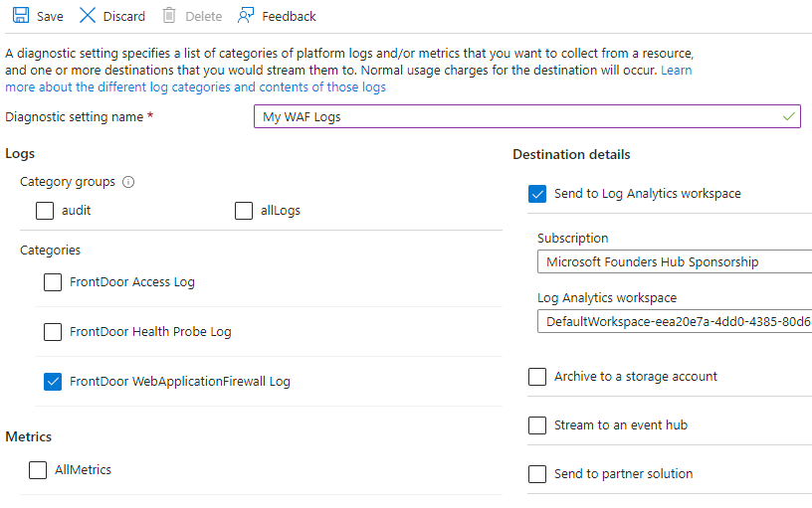Screen dimensions: 812x508
Task: Enable FrontDoor Access Log category
Action: (53, 282)
